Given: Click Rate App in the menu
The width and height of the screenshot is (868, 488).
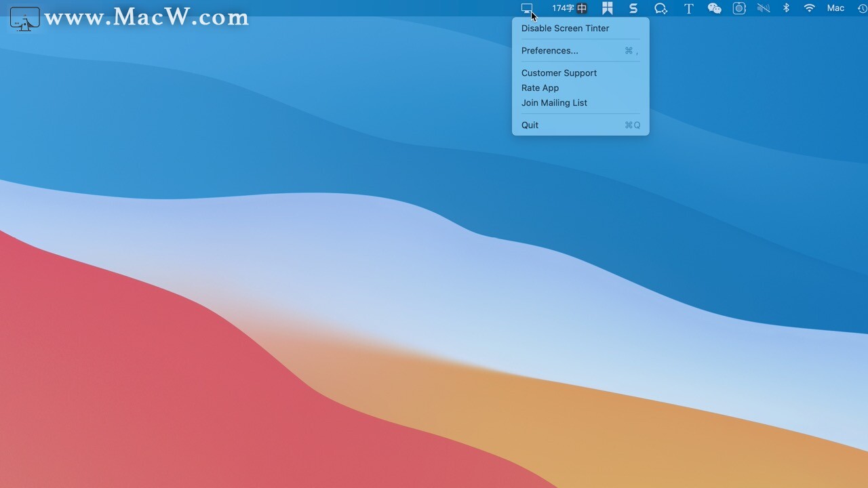Looking at the screenshot, I should point(540,87).
